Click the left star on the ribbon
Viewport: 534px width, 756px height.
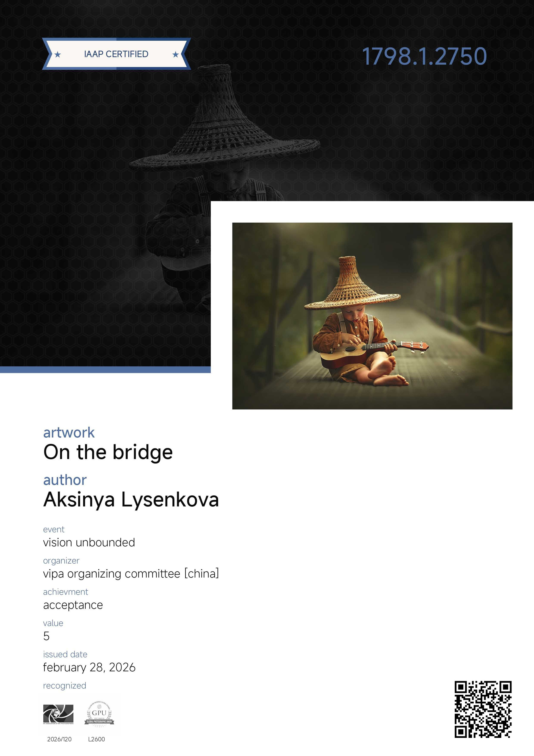point(58,54)
